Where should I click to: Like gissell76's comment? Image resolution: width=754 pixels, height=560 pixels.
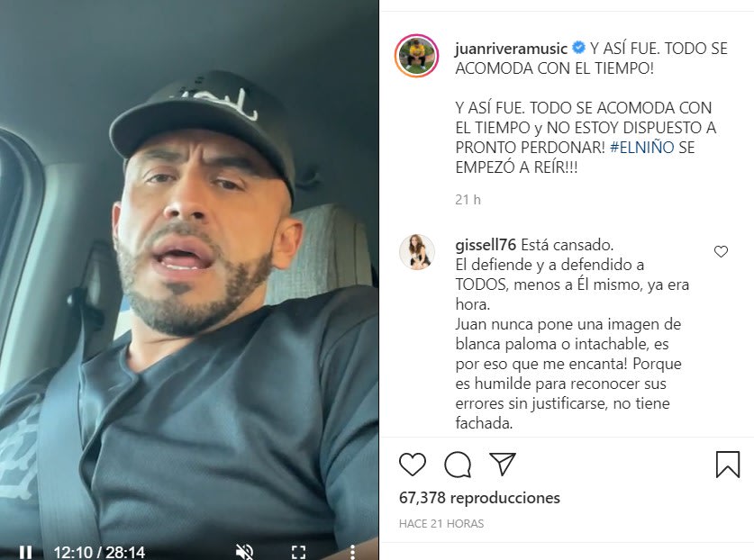point(721,251)
